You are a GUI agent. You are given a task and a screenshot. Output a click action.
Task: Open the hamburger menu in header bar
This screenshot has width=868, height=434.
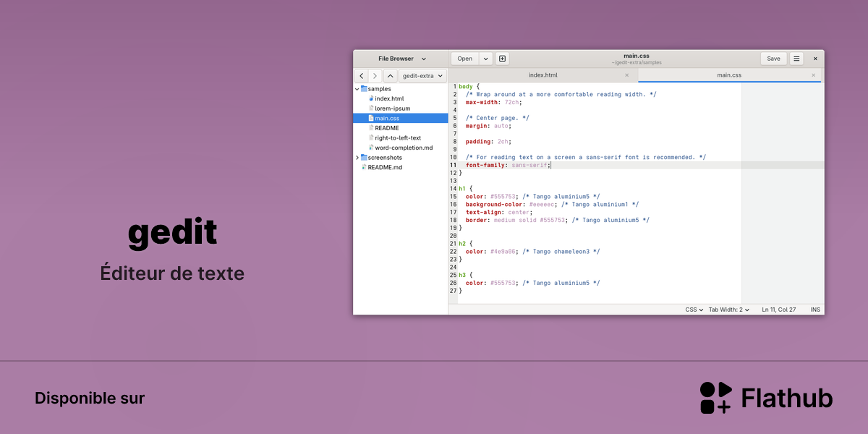pos(796,59)
